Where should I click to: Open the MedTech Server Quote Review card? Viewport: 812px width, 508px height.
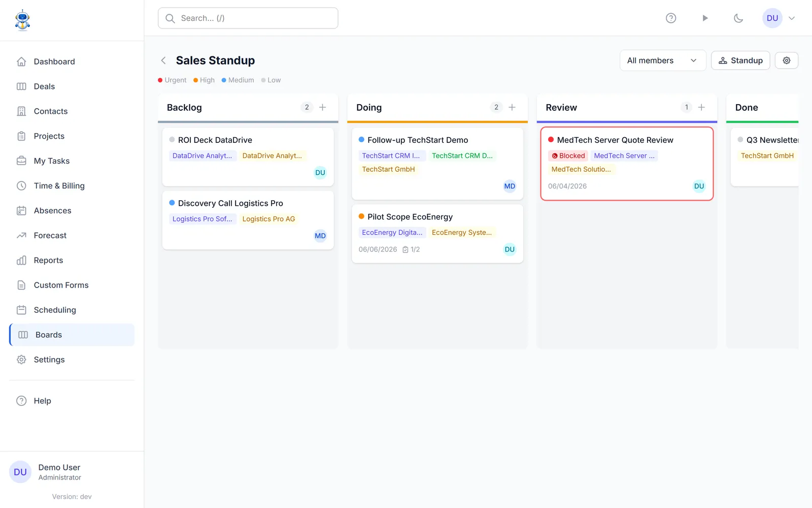[x=627, y=164]
